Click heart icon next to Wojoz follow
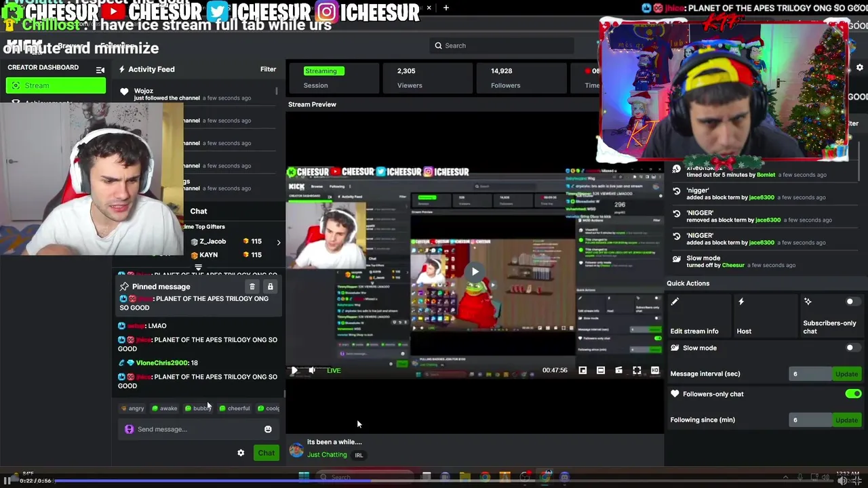The image size is (868, 488). click(124, 91)
